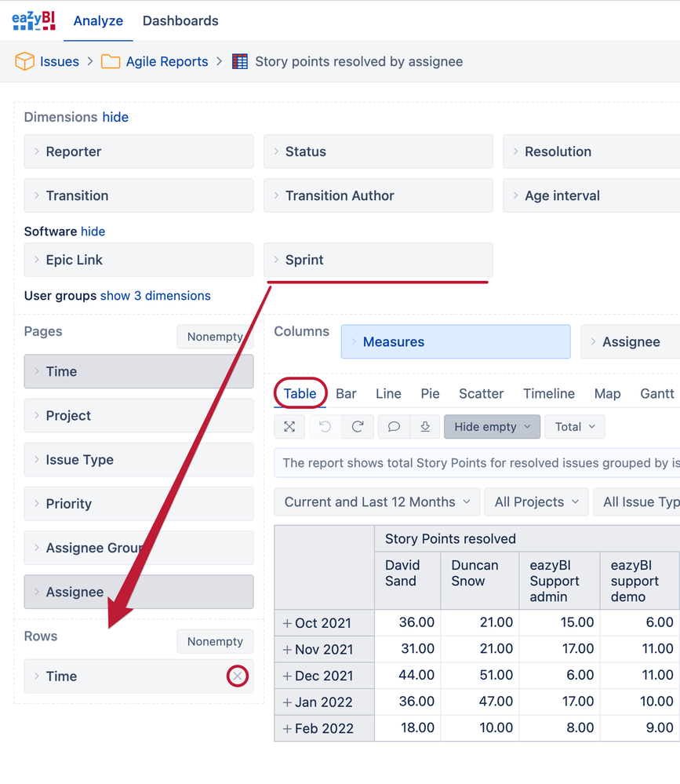Click the Duncan Snow column header
The height and width of the screenshot is (784, 680).
click(x=480, y=581)
